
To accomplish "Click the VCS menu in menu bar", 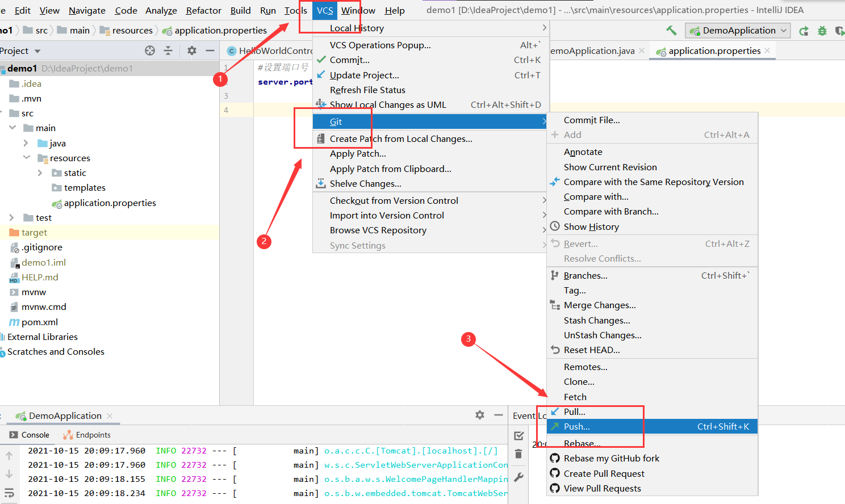I will (325, 10).
